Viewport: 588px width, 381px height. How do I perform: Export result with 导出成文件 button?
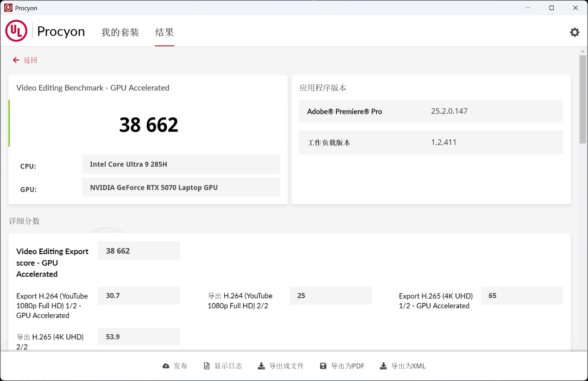point(281,366)
